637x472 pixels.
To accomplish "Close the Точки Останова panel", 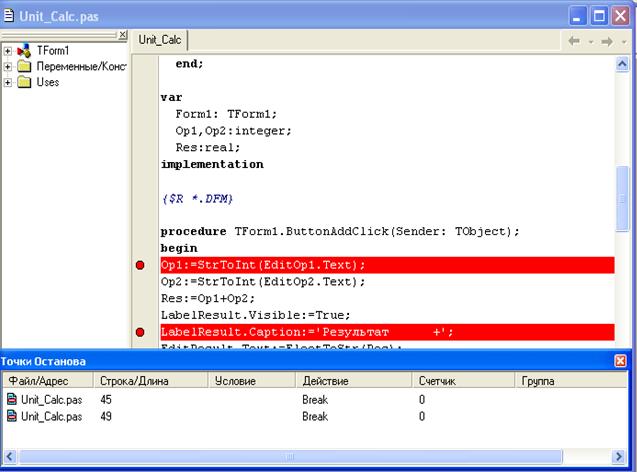I will click(x=620, y=361).
